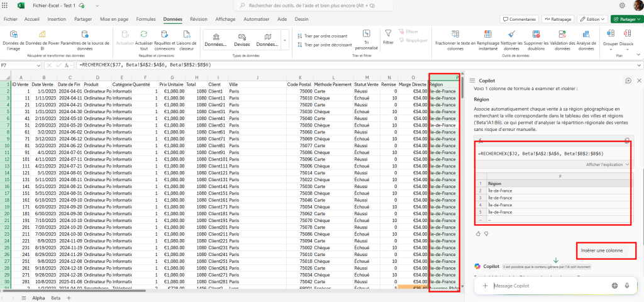Switch to the Insertion tab
The image size is (644, 302).
(x=57, y=19)
